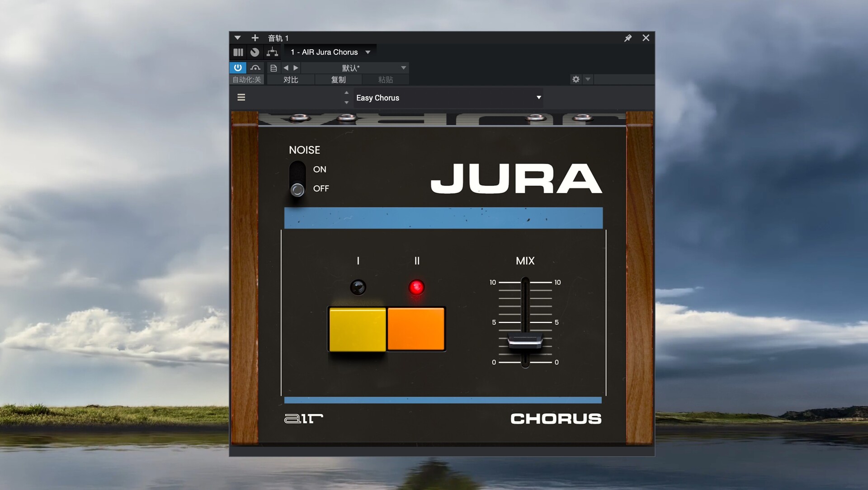Click the gear settings icon

[575, 79]
